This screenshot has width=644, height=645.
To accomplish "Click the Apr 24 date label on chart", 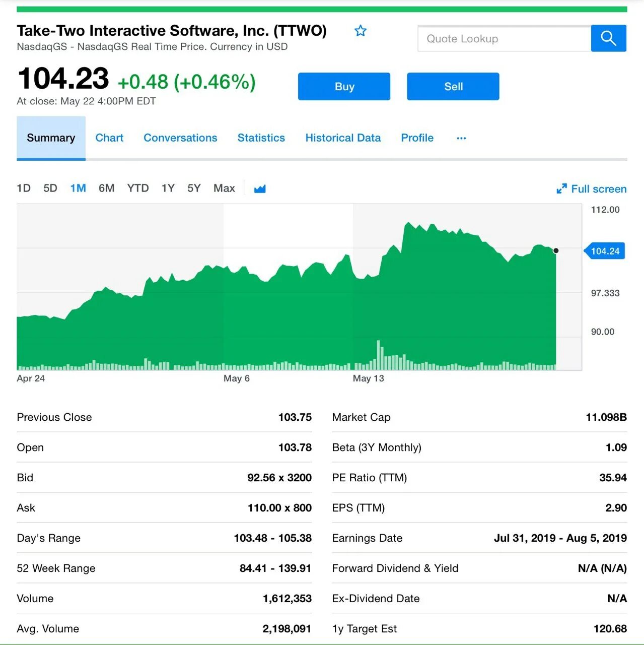I will pos(31,378).
